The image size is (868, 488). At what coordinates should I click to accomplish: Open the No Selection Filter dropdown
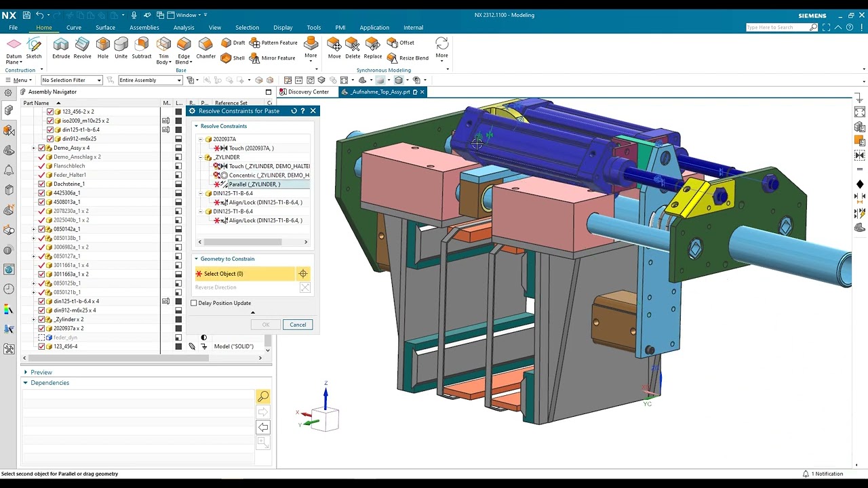point(71,80)
